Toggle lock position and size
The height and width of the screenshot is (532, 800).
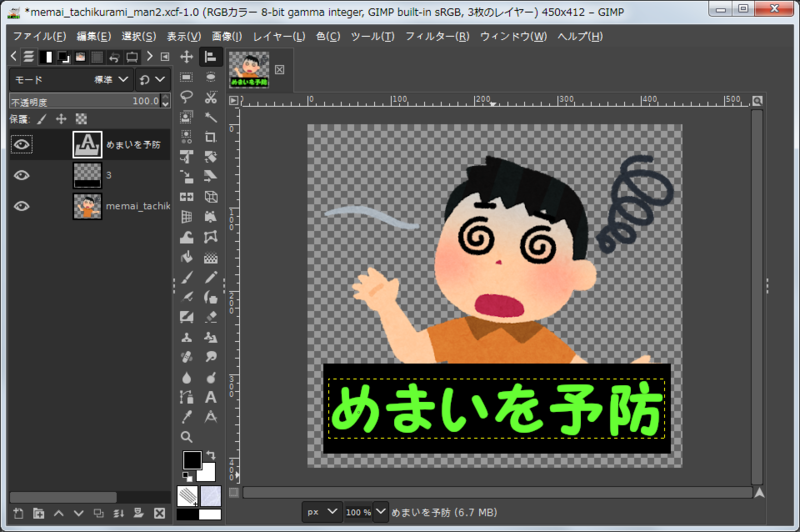pyautogui.click(x=61, y=119)
